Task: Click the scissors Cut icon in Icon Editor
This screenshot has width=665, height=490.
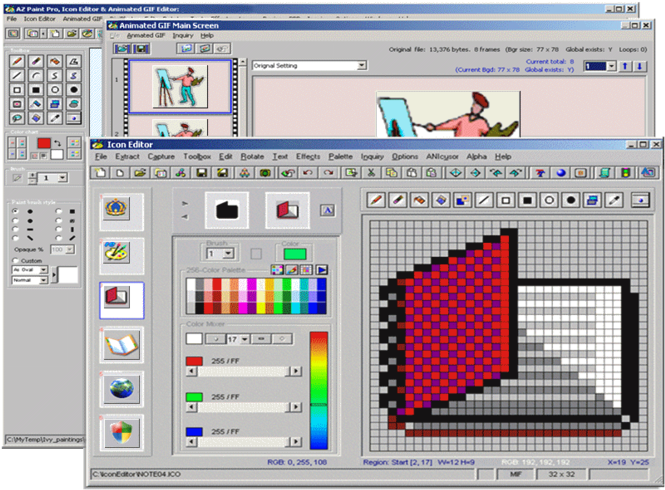Action: click(x=371, y=173)
